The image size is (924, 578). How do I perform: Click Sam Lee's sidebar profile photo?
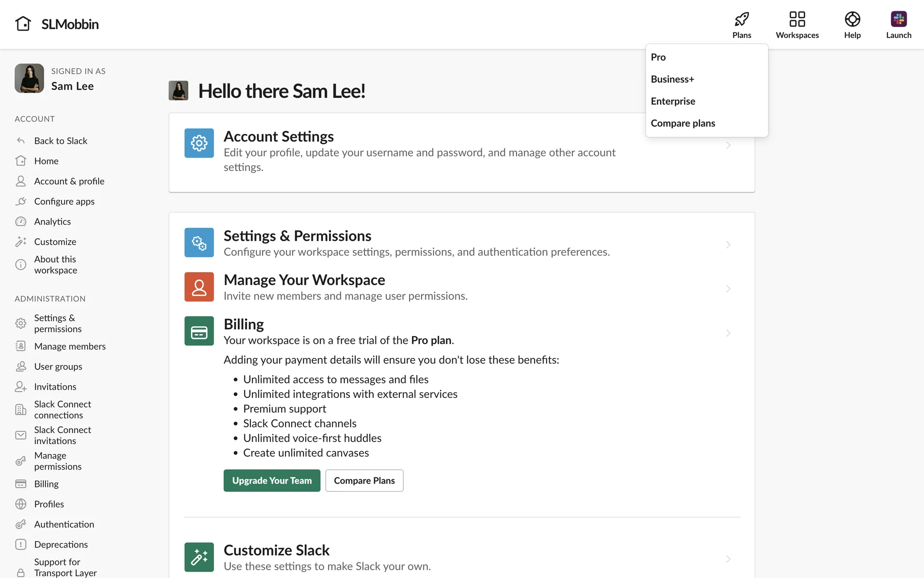tap(29, 79)
